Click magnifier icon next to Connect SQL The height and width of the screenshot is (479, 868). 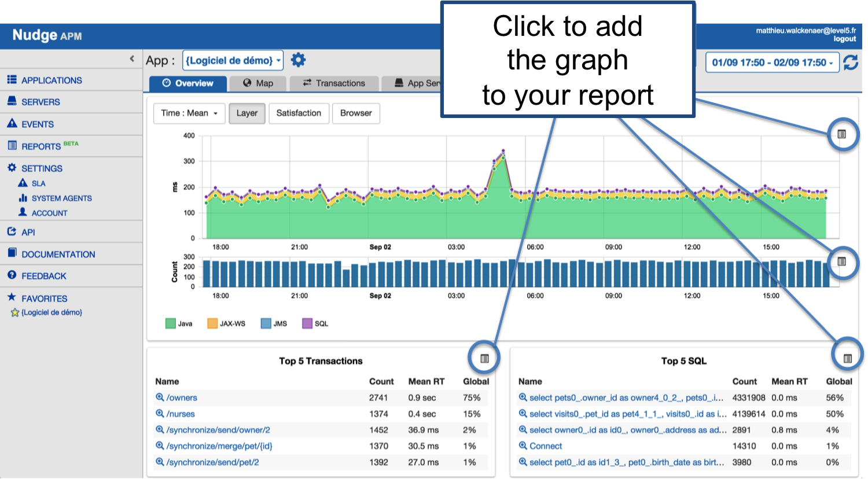(523, 446)
